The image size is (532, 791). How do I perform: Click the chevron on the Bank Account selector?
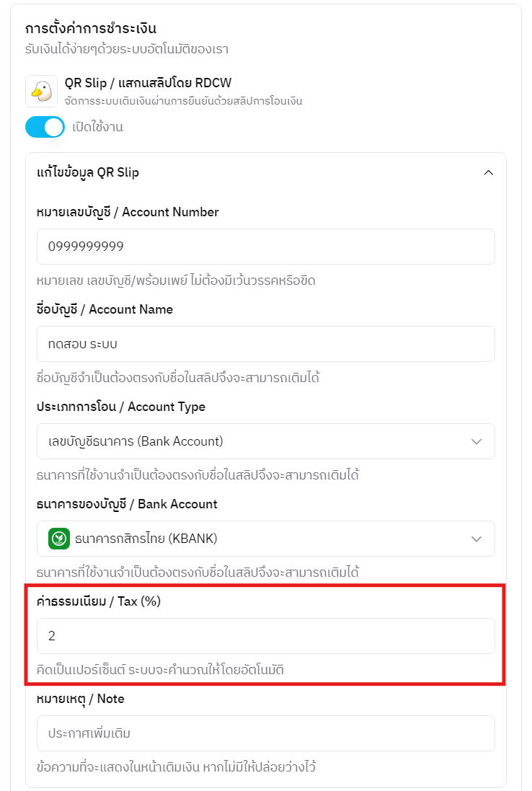pos(476,538)
